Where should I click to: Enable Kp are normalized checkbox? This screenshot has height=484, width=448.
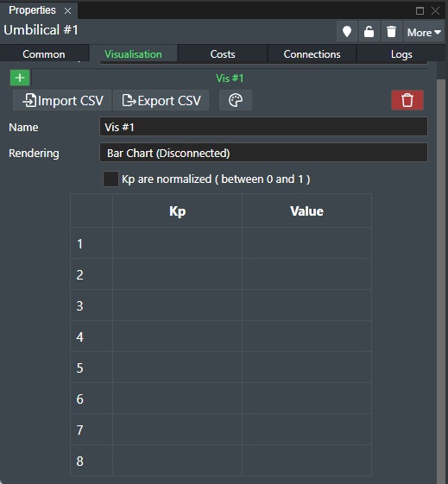coord(110,179)
